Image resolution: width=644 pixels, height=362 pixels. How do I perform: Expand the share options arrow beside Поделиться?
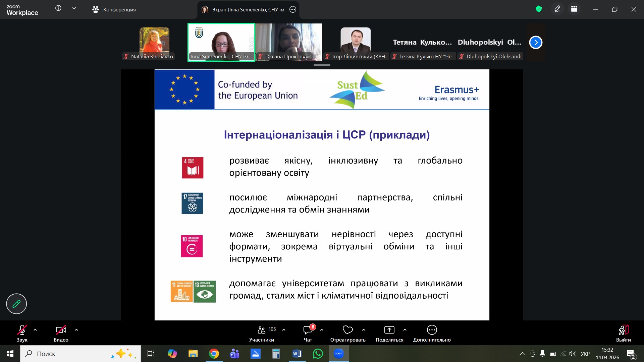tap(405, 330)
